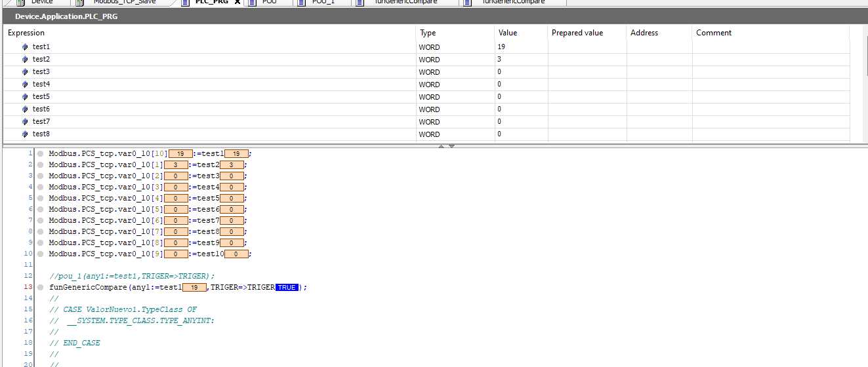
Task: Click the document icon on the POU_1 tab
Action: click(x=301, y=2)
